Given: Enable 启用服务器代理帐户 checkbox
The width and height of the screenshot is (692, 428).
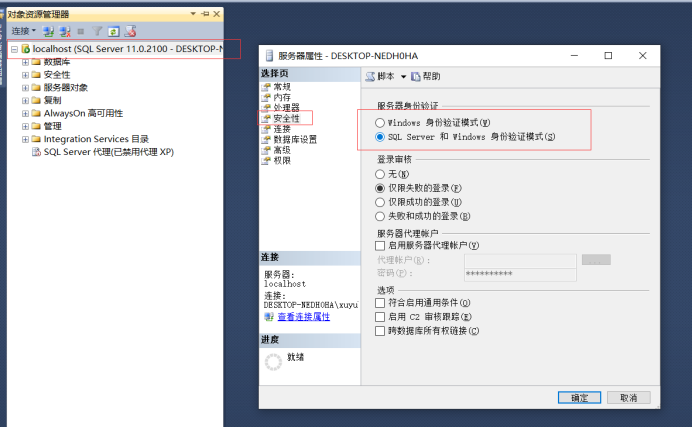Looking at the screenshot, I should [380, 245].
